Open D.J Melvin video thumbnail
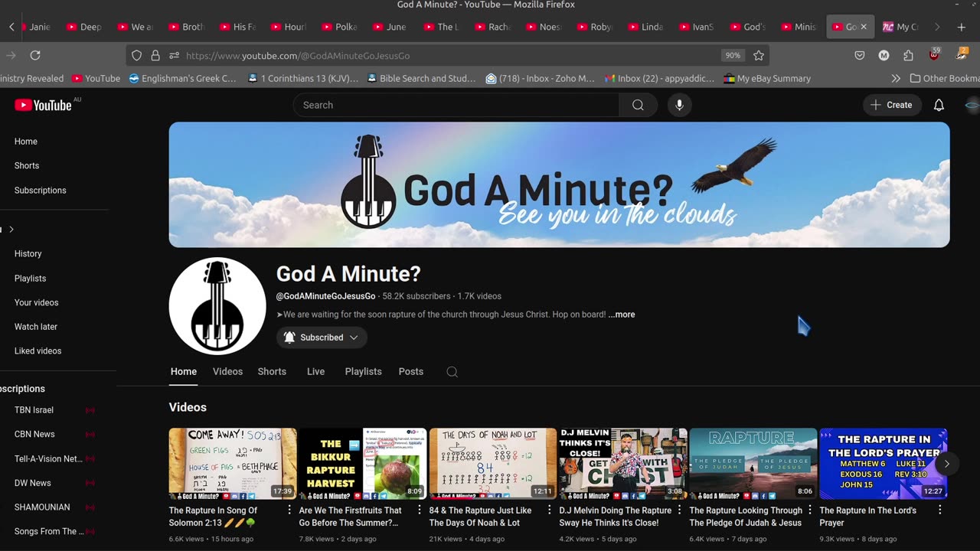Screen dimensions: 980x551 coord(623,464)
